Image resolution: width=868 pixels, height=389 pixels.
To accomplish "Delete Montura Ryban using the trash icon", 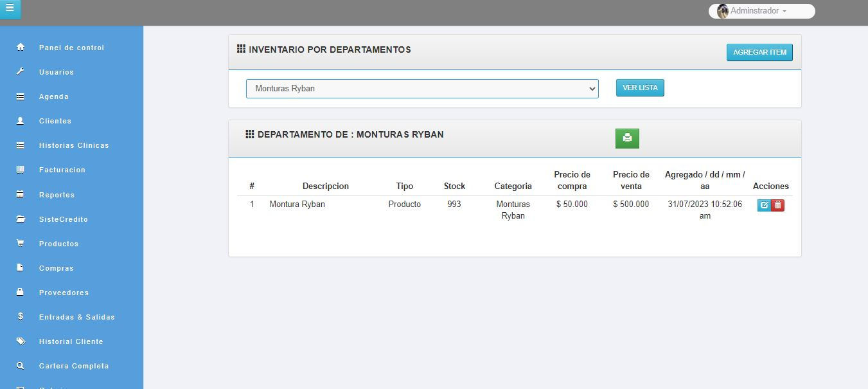I will click(778, 205).
